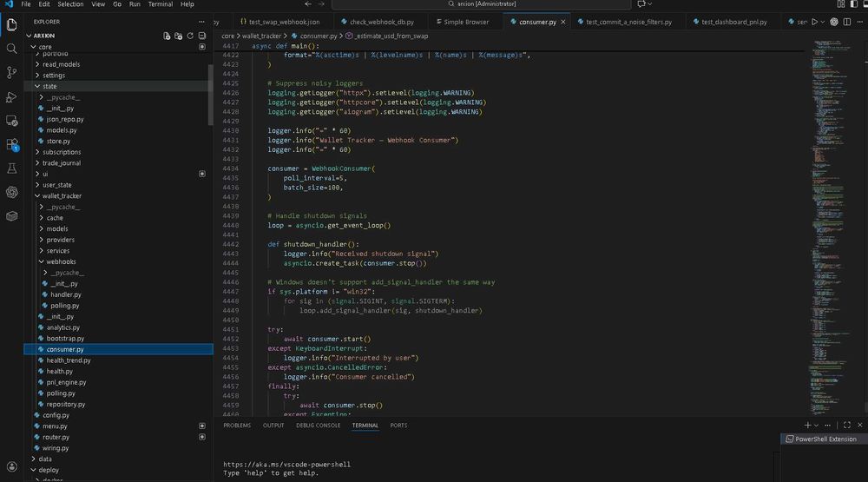Image resolution: width=868 pixels, height=482 pixels.
Task: Open Extensions view with update badge
Action: tap(11, 144)
